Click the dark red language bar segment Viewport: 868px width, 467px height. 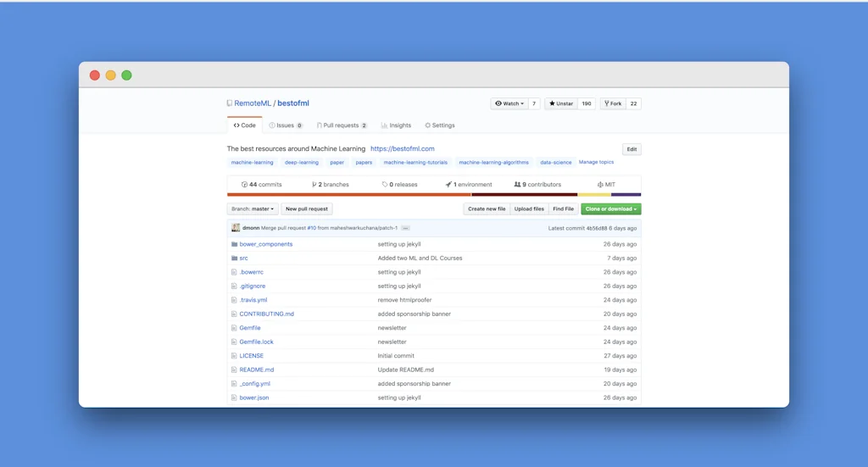(x=524, y=195)
